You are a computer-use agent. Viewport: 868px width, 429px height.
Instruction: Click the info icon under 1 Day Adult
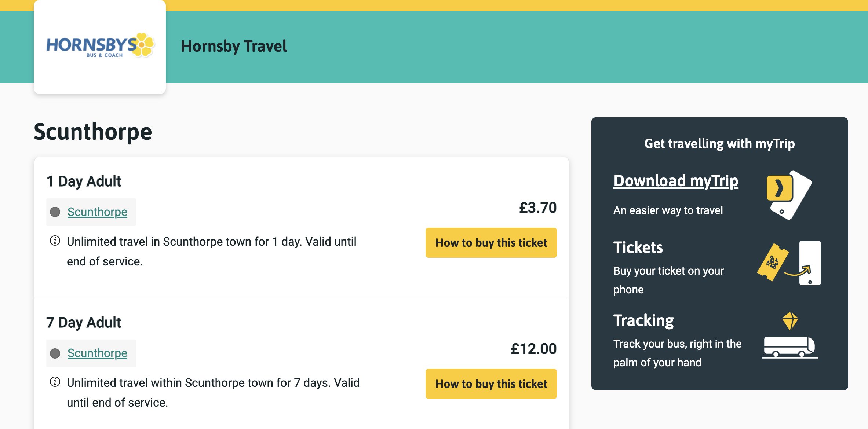click(55, 241)
